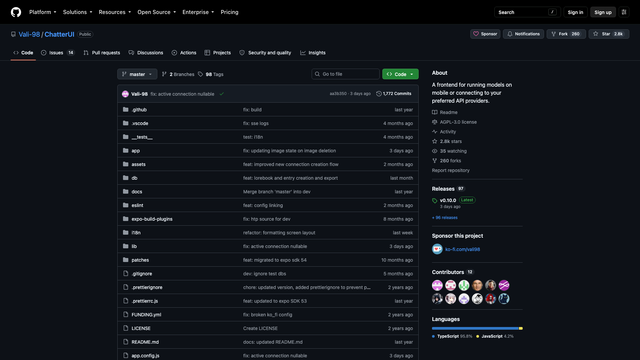Click the JavaScript language yellow dot

[478, 336]
